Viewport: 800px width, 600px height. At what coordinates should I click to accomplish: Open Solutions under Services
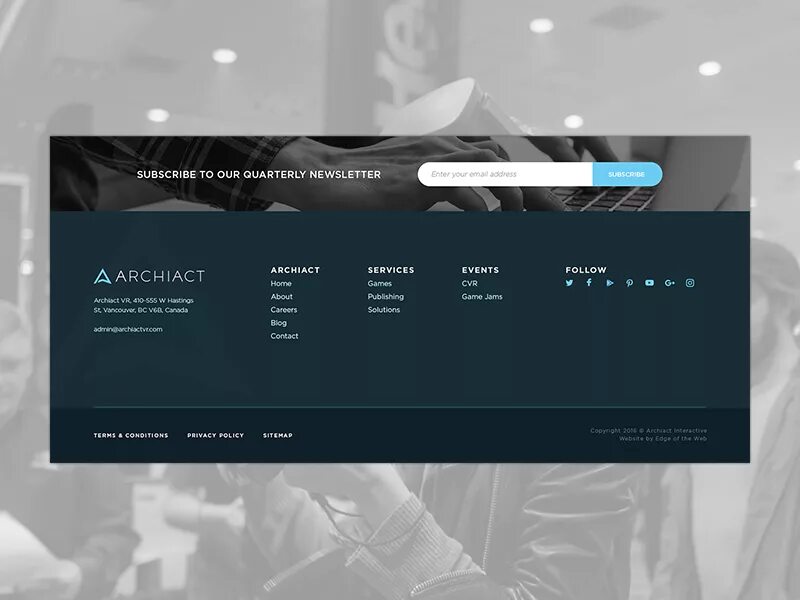(384, 310)
